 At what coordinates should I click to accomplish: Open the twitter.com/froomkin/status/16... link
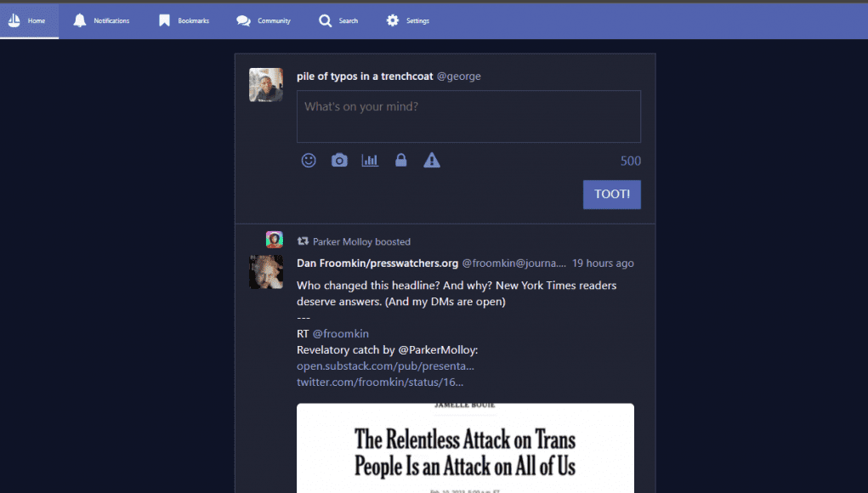point(380,382)
